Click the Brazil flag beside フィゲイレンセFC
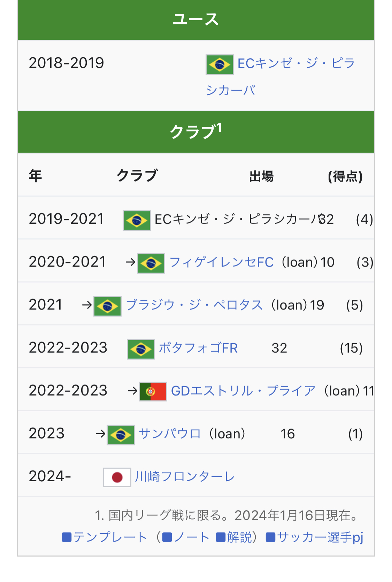The width and height of the screenshot is (392, 582). click(151, 263)
